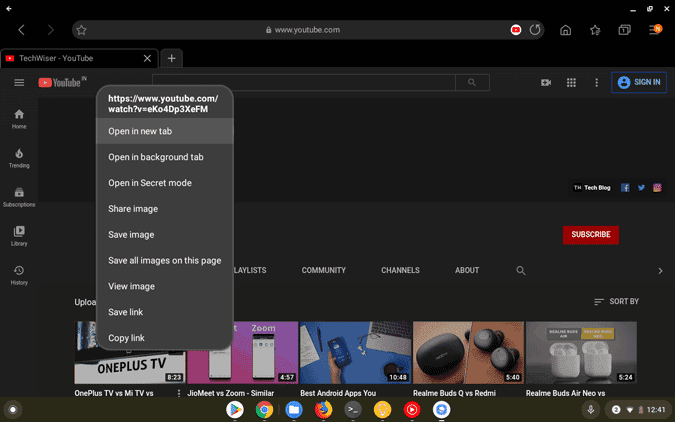Open the browser main menu icon

pos(655,30)
